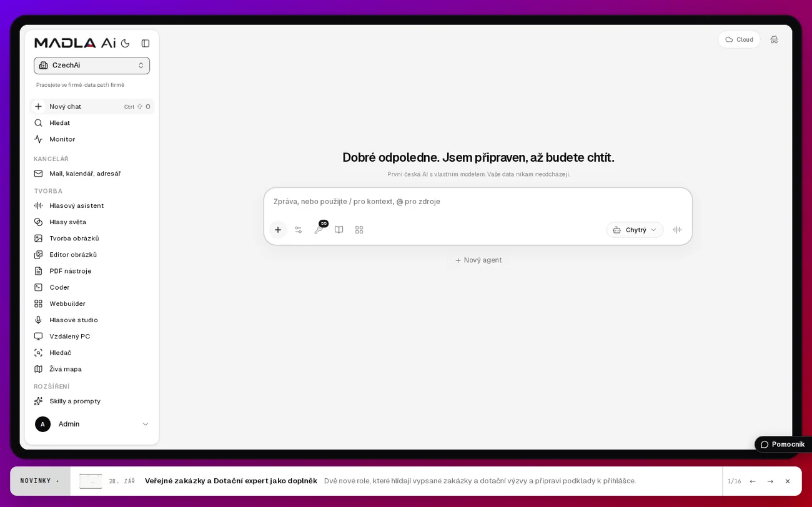Click the Hlasy světa icon
Image resolution: width=812 pixels, height=507 pixels.
(39, 222)
